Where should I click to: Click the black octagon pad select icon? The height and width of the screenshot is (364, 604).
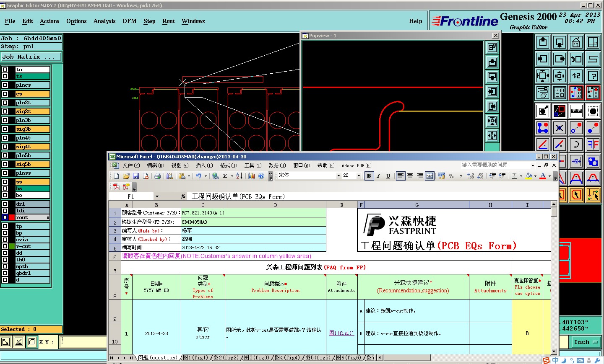point(593,111)
